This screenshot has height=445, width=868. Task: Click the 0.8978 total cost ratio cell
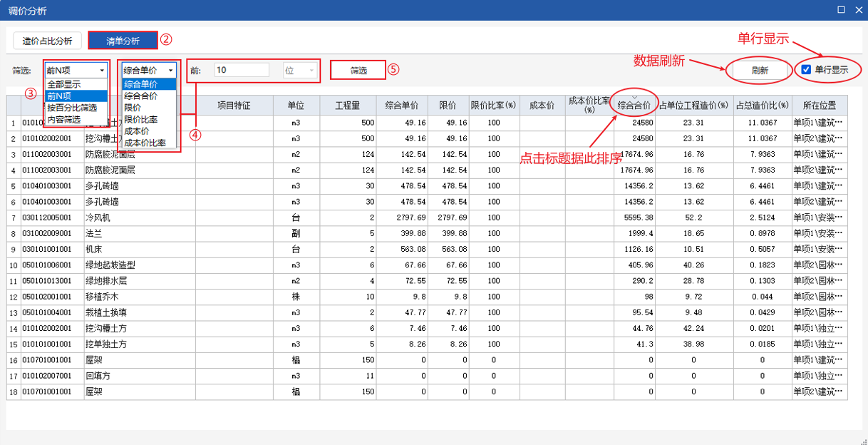[763, 233]
